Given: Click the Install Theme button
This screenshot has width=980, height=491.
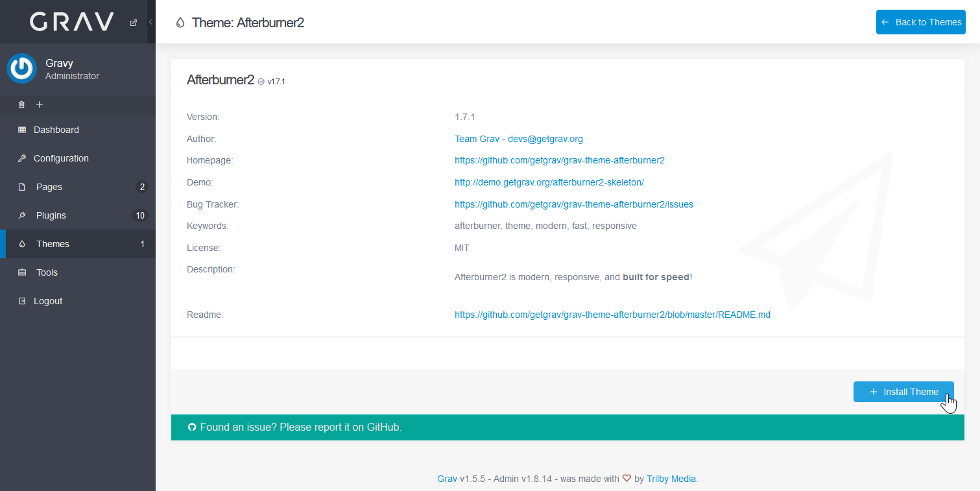Looking at the screenshot, I should pos(903,392).
